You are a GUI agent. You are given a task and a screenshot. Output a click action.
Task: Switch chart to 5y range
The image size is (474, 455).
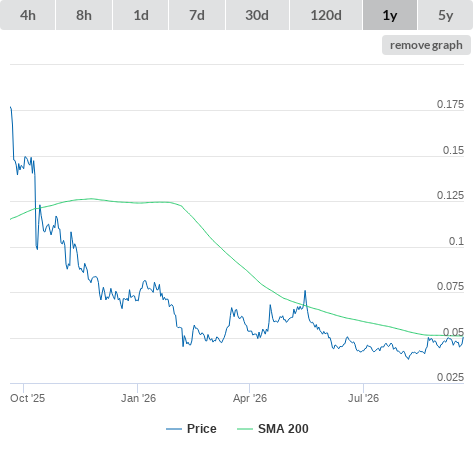(445, 15)
